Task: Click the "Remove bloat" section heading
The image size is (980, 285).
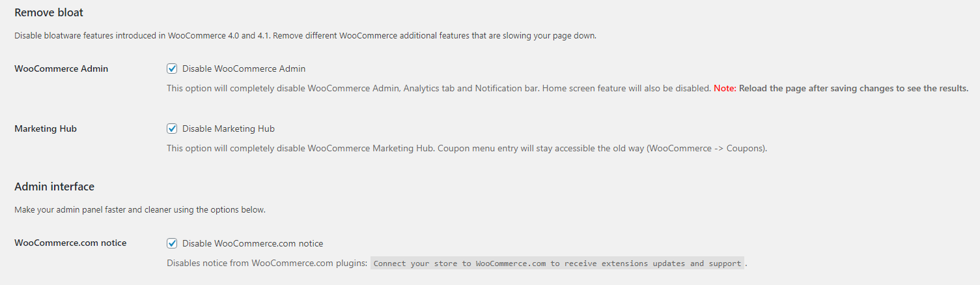Action: coord(49,12)
